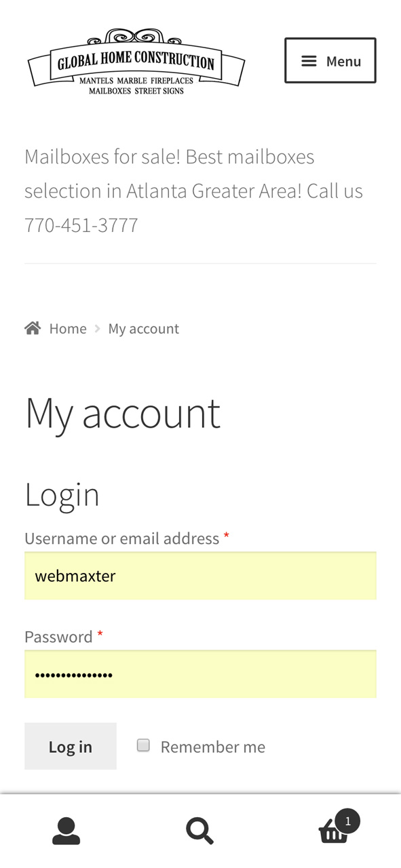Click the breadcrumb chevron separator

click(x=98, y=328)
